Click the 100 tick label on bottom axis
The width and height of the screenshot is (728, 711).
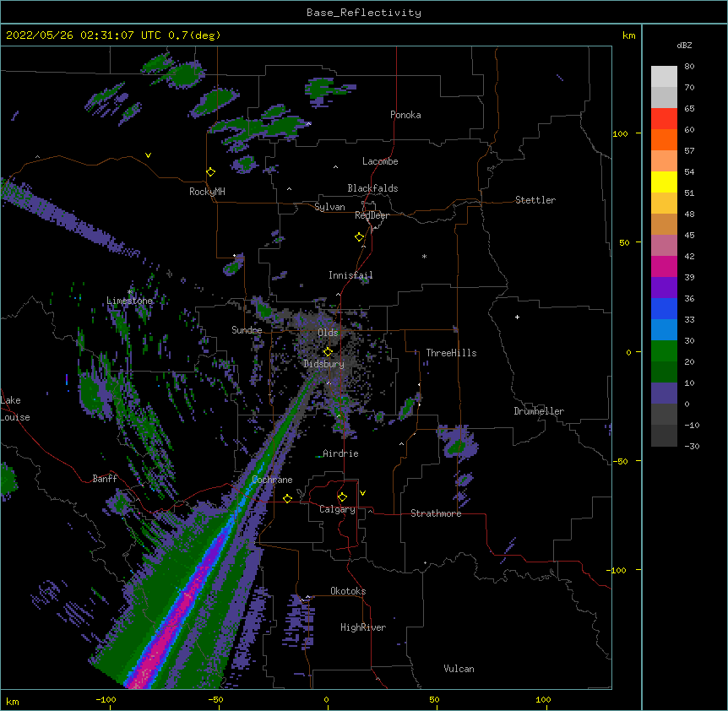[543, 699]
